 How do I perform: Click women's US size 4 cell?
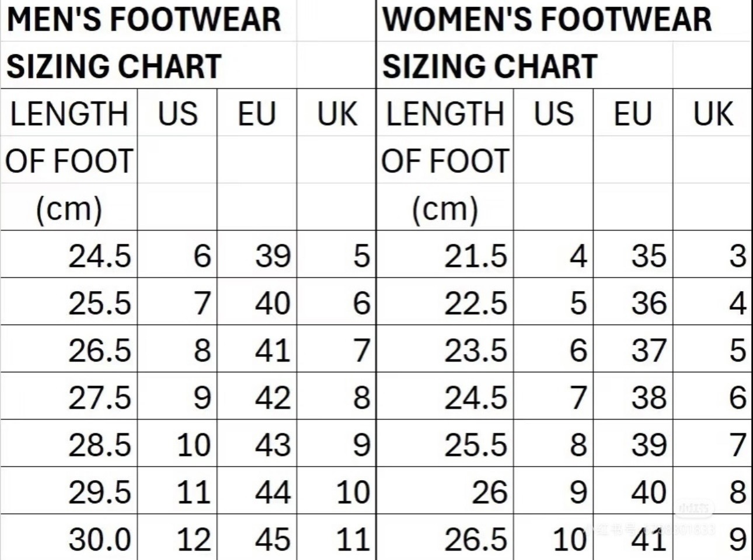coord(578,256)
